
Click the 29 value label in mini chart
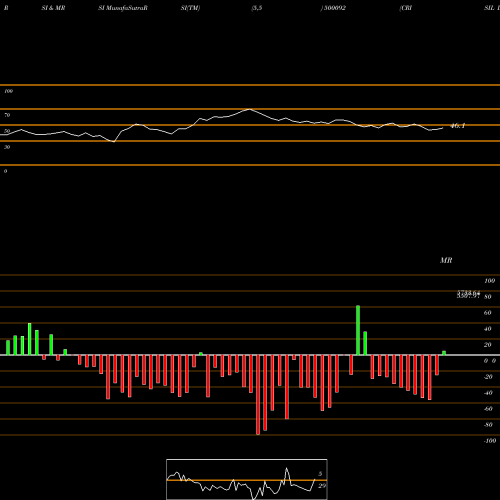pos(322,486)
